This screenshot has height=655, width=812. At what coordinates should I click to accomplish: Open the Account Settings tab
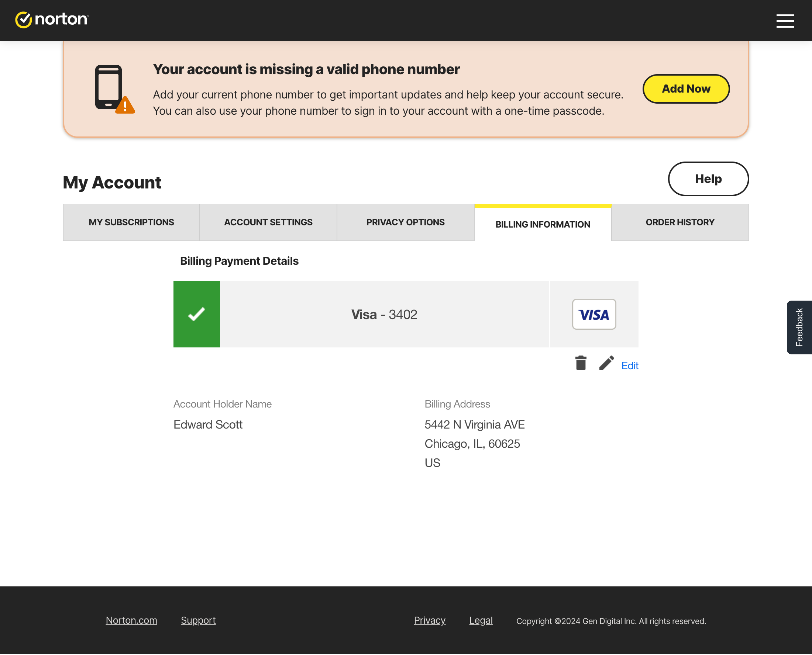click(x=268, y=222)
